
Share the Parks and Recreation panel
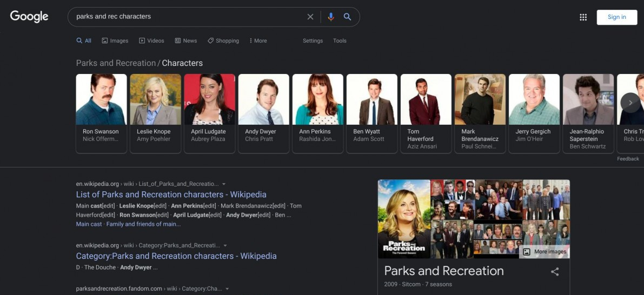(x=555, y=272)
